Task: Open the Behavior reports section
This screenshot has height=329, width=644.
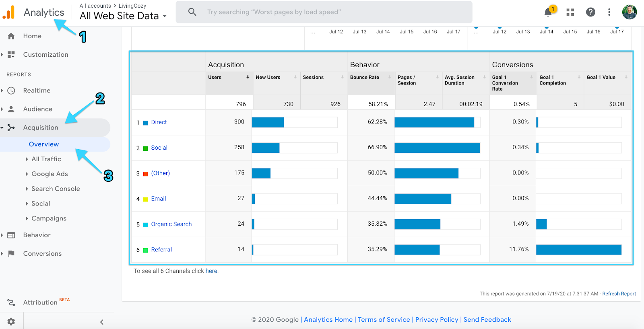Action: 37,235
